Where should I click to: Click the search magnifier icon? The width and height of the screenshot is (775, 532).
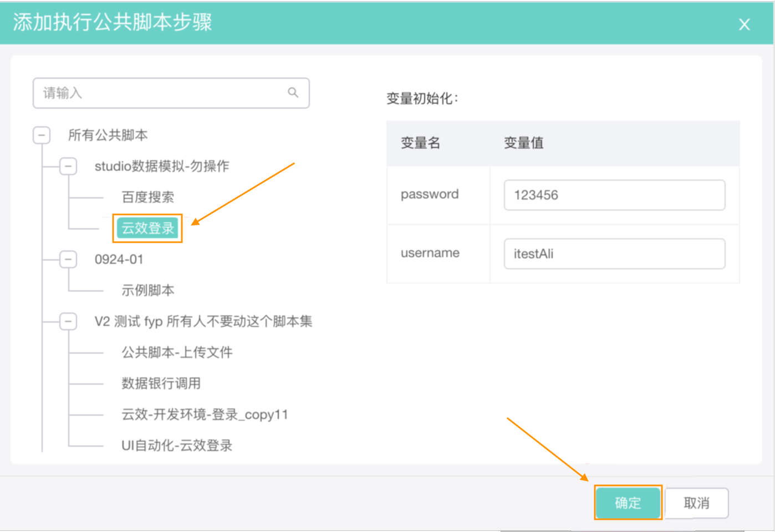tap(293, 93)
